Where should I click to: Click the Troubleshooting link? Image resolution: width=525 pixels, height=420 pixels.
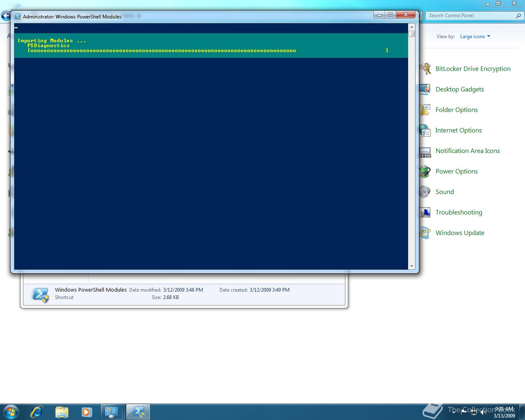coord(459,212)
